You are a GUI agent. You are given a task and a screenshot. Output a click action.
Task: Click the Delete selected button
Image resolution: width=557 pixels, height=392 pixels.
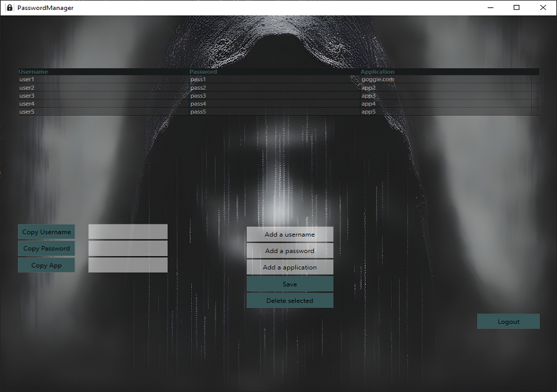(290, 300)
